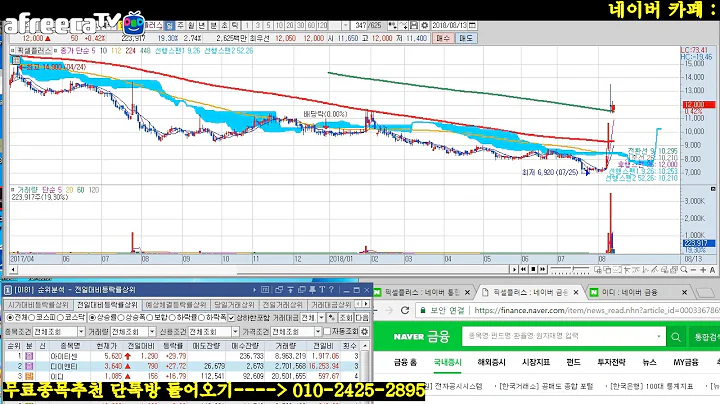Close the '이디 : 네이버 금융' browser tab

coord(684,292)
